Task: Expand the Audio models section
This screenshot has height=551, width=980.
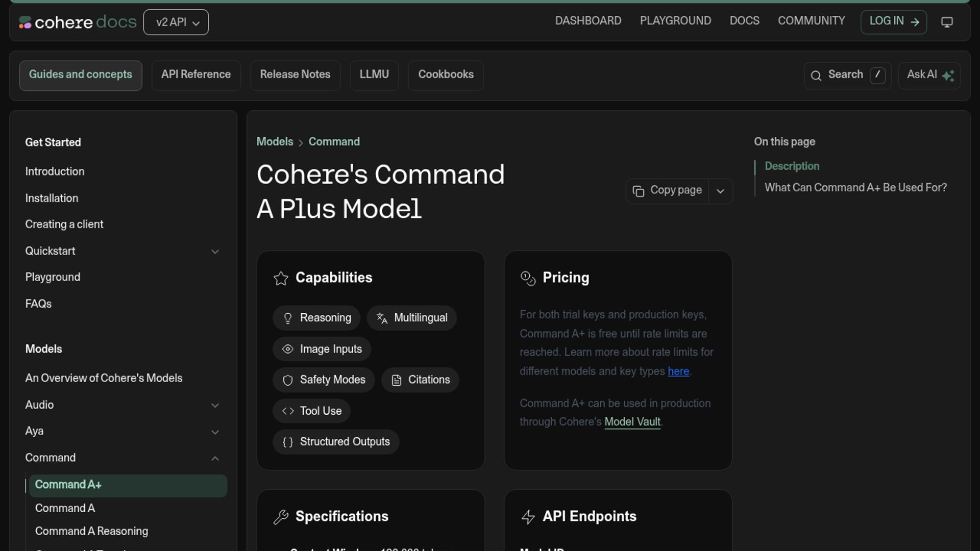Action: pyautogui.click(x=215, y=406)
